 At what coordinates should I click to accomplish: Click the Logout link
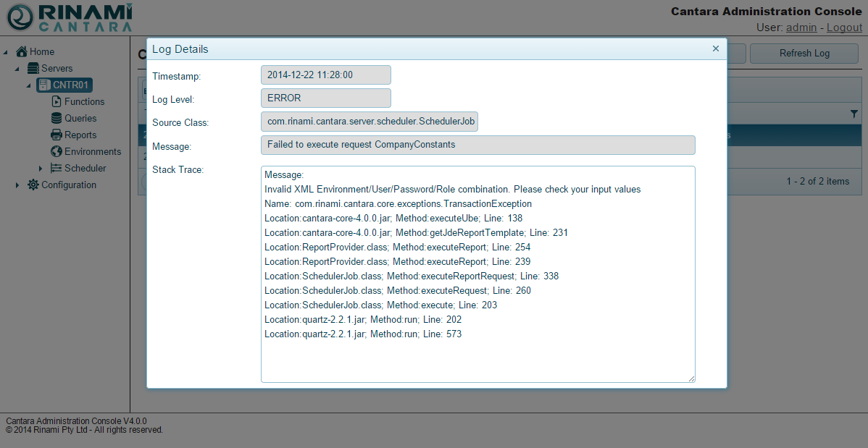(844, 28)
